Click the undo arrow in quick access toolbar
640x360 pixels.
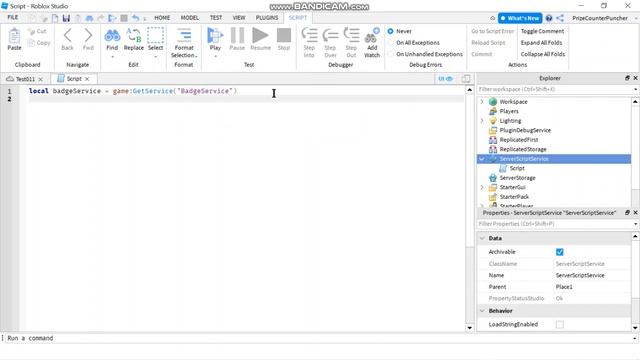tap(136, 18)
